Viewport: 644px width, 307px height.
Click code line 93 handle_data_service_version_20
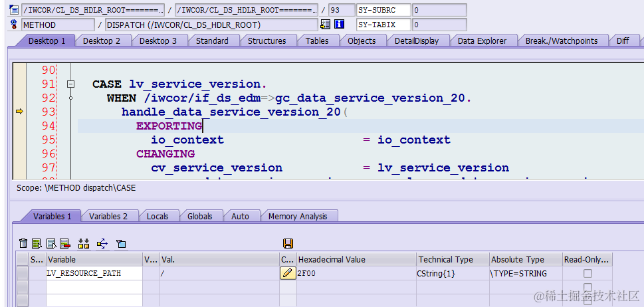235,112
